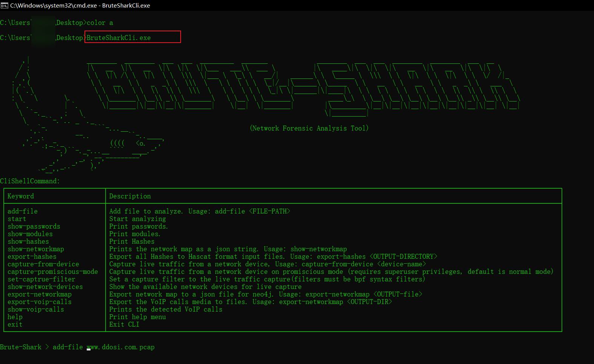The image size is (594, 364).
Task: Click the 'export-hashes' keyword
Action: [32, 256]
